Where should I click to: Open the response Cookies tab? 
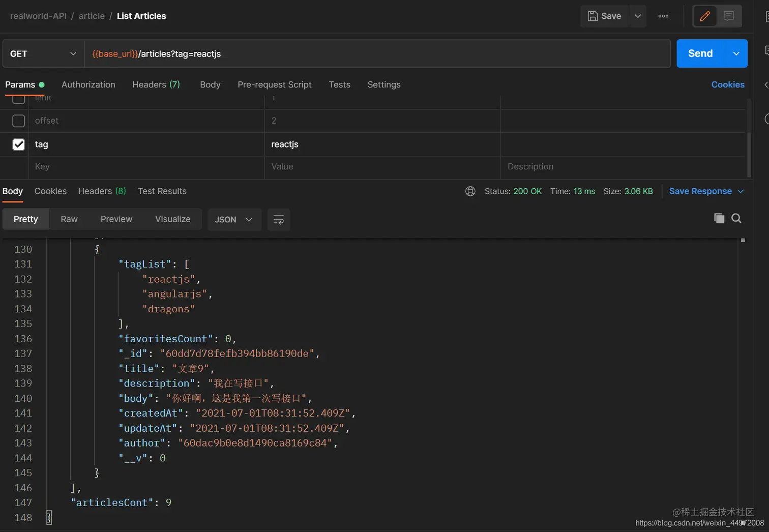(x=50, y=191)
